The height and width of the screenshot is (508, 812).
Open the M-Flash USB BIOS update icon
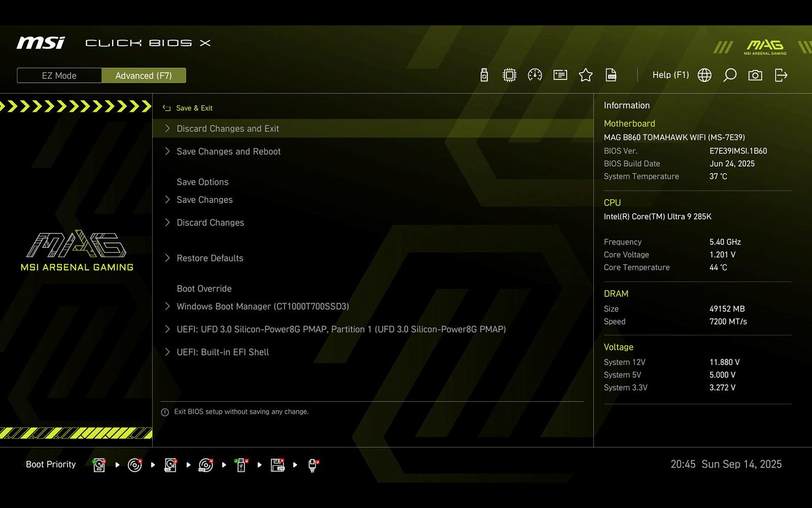coord(484,75)
